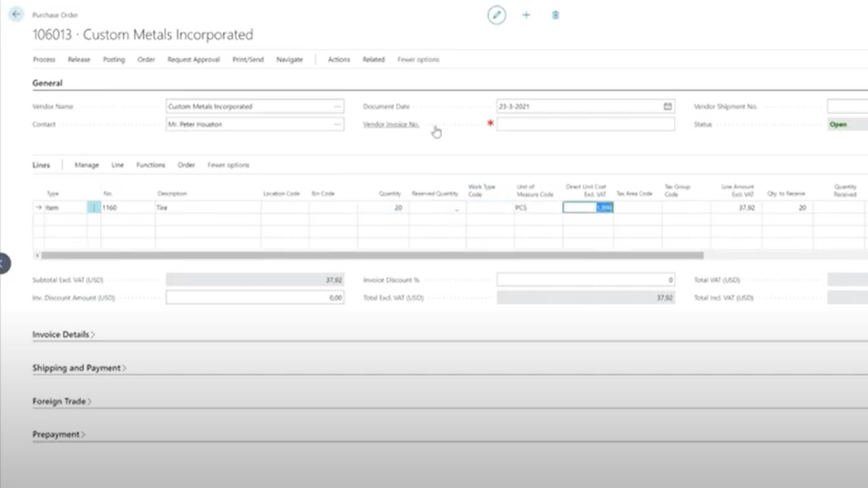This screenshot has height=488, width=868.
Task: Delete the purchase order via trash icon
Action: click(555, 15)
